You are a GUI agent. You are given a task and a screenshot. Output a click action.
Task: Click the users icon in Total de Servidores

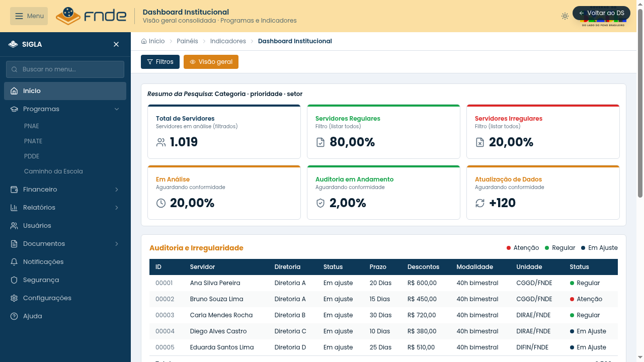click(x=161, y=142)
